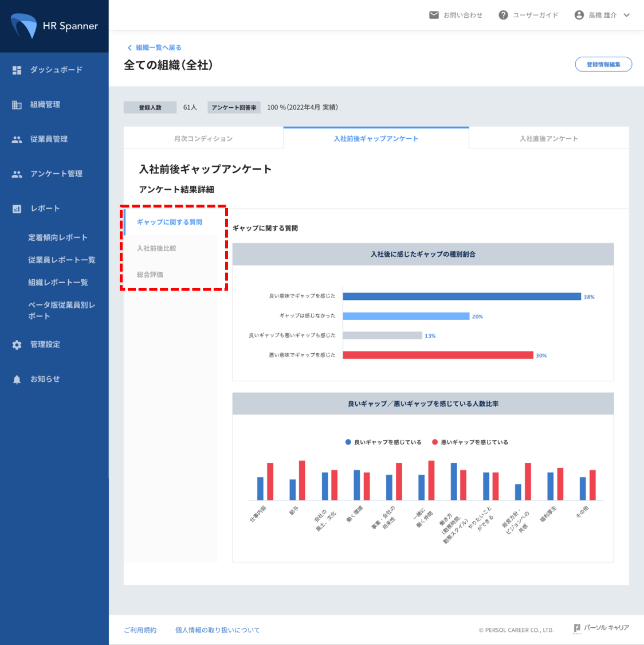Click the 従業員管理 people icon

(x=17, y=139)
